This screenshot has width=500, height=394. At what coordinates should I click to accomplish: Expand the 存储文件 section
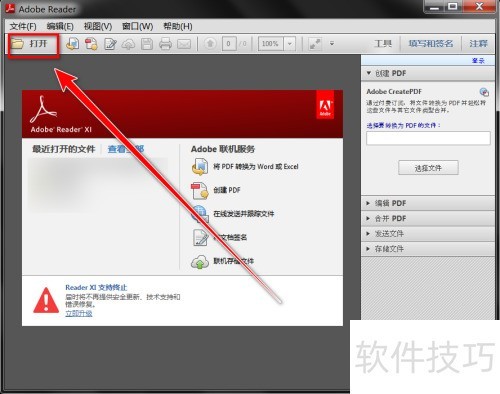(x=428, y=249)
